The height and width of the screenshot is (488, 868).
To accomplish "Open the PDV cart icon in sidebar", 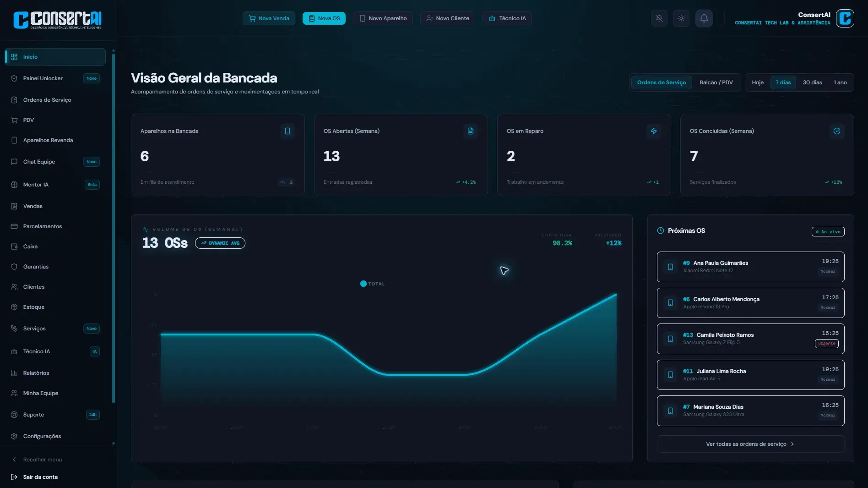I will click(14, 120).
